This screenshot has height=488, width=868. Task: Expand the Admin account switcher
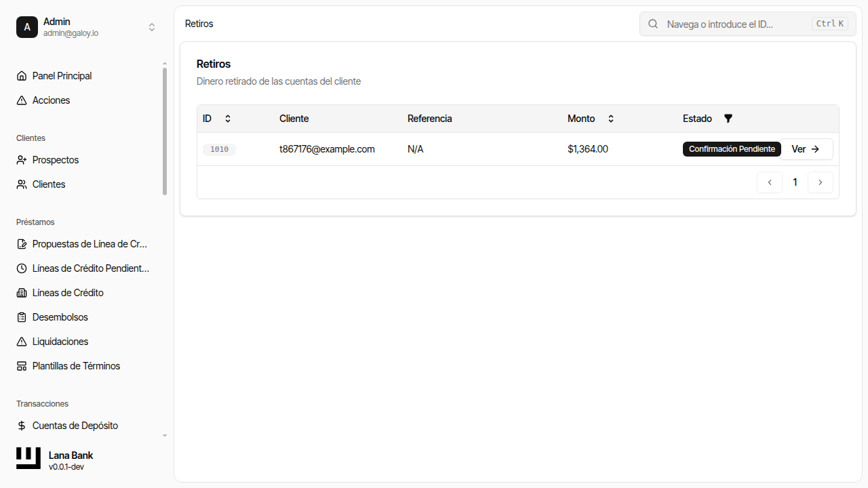click(x=152, y=27)
